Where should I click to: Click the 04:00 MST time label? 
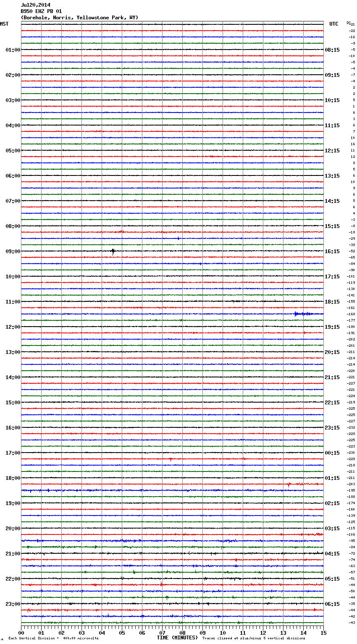click(x=13, y=126)
